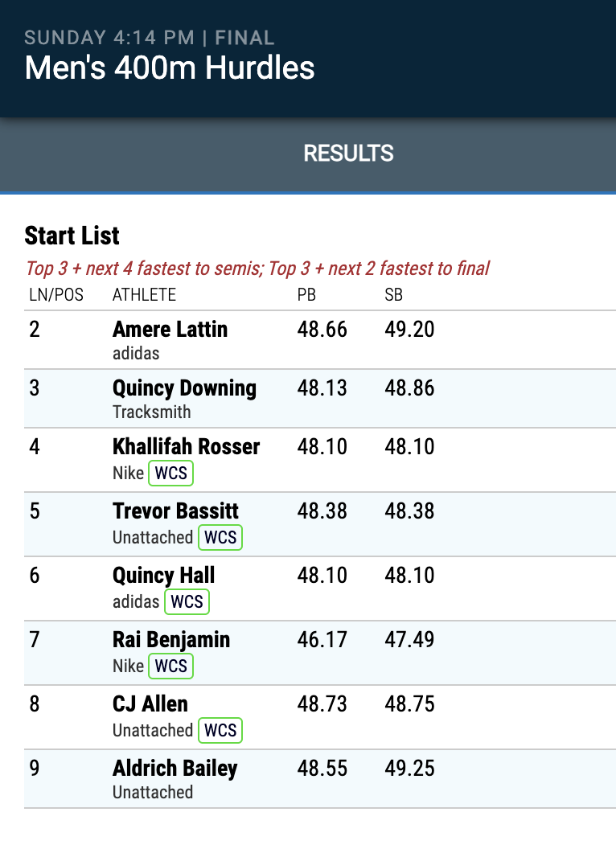Open CJ Allen athlete profile
The width and height of the screenshot is (616, 849).
[x=150, y=704]
